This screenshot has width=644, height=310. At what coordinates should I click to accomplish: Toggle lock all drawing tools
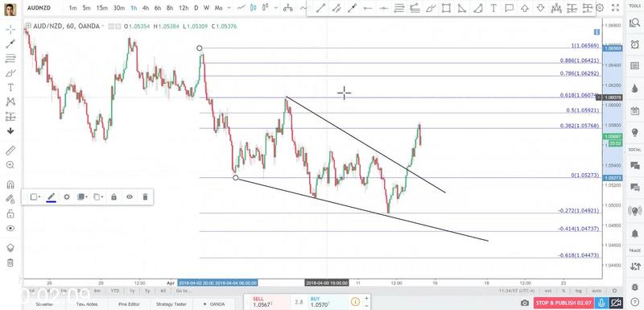(x=10, y=213)
